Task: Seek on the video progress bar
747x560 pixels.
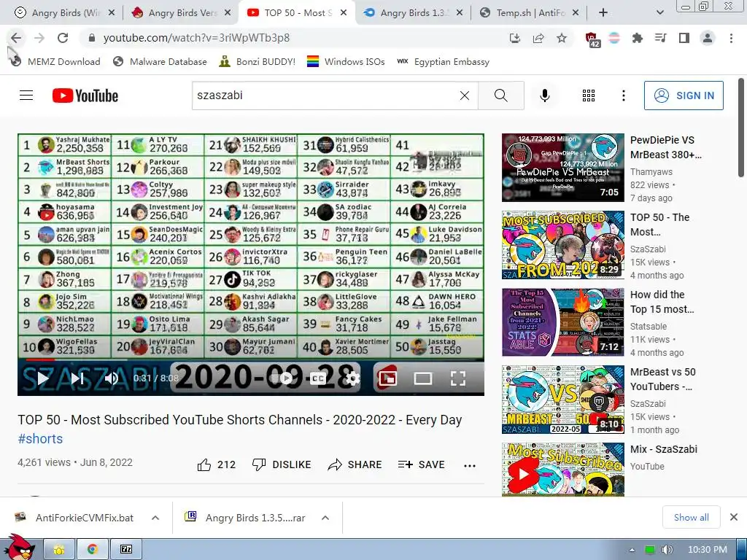Action: (251, 360)
